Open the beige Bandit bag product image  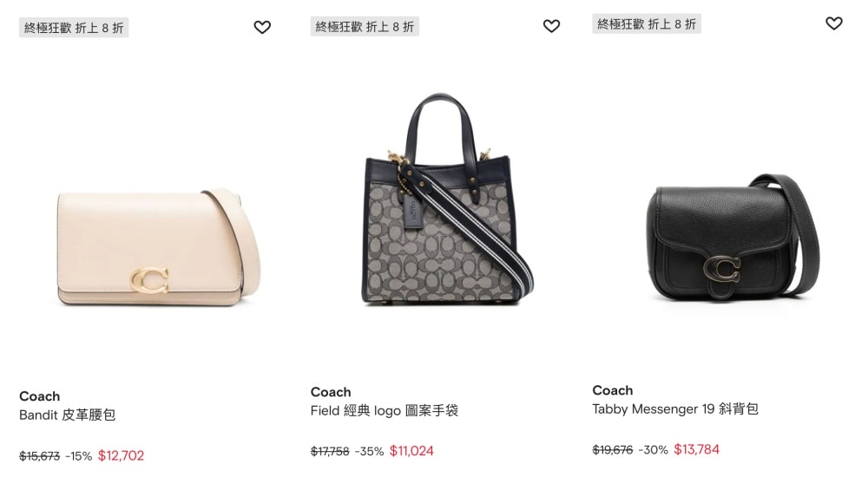click(x=158, y=245)
